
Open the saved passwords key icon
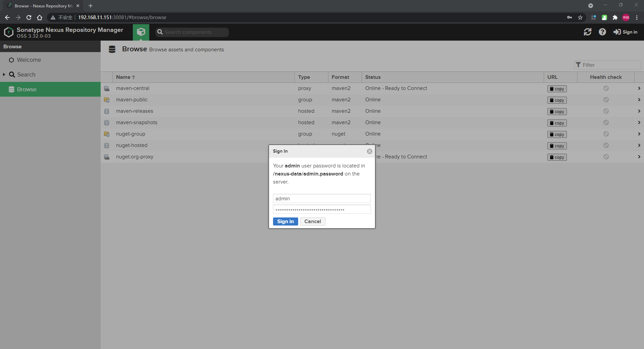click(570, 17)
